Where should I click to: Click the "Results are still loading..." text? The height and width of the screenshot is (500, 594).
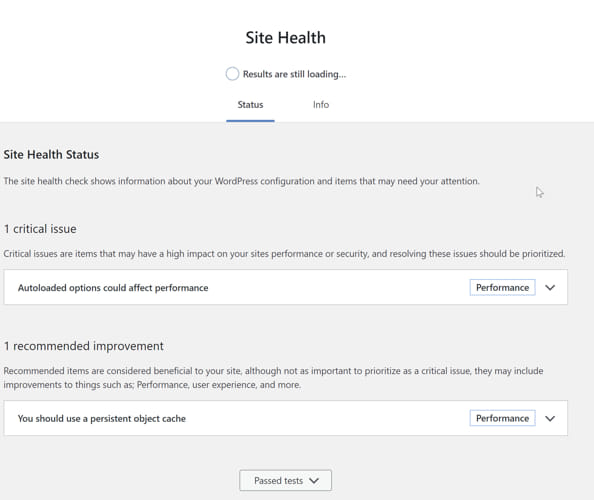(x=294, y=74)
